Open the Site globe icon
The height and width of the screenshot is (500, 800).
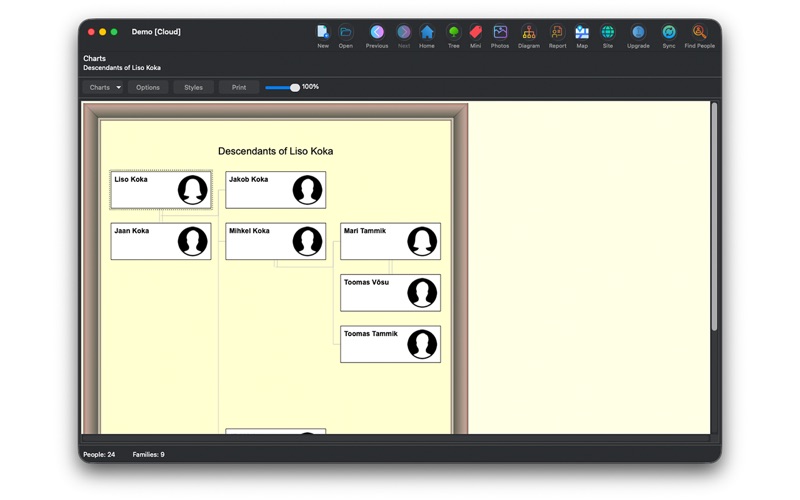click(607, 32)
